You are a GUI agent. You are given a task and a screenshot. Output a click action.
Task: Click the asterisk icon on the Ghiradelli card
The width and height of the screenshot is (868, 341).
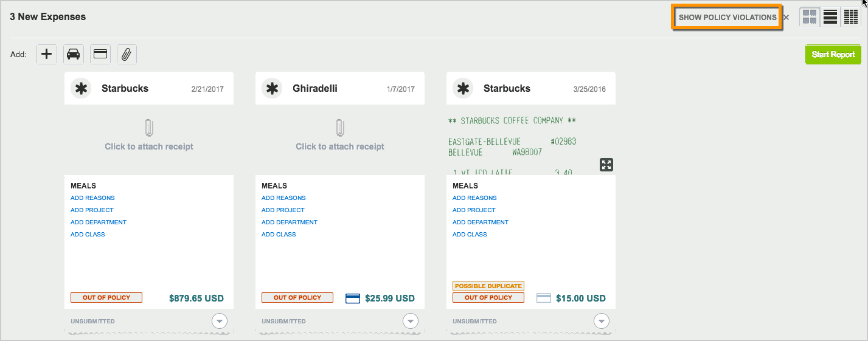click(271, 89)
